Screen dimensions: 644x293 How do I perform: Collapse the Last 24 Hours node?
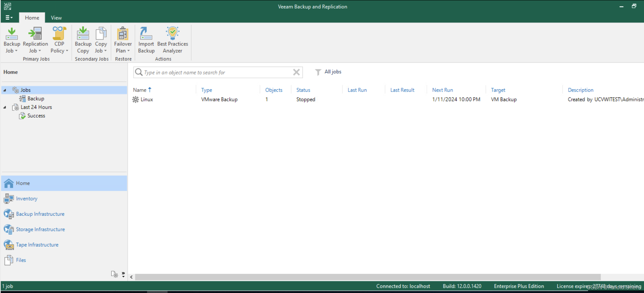[x=5, y=107]
